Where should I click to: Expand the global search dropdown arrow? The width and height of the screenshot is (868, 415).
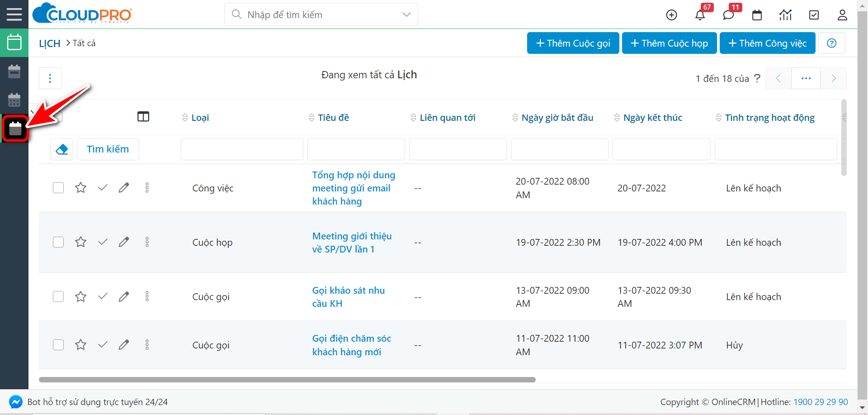point(406,14)
